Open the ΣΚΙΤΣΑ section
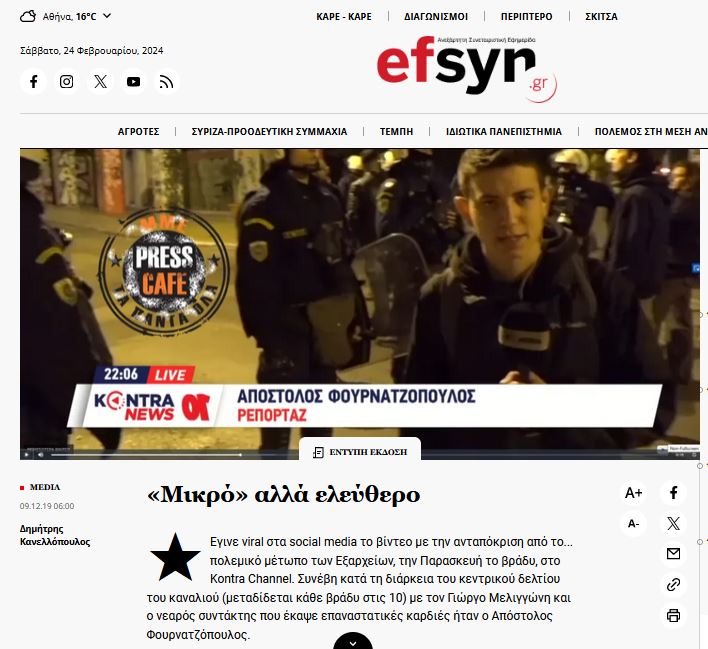708x649 pixels. (601, 17)
